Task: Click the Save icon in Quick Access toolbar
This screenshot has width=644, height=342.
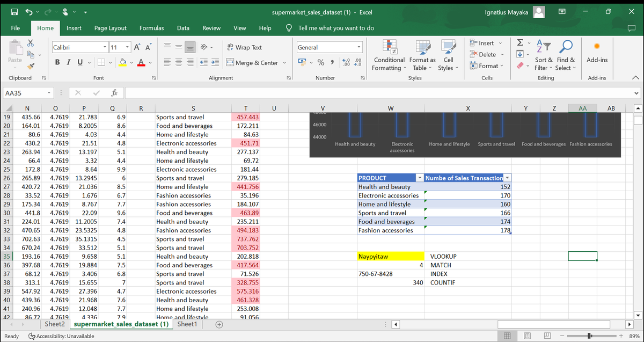Action: pos(14,12)
